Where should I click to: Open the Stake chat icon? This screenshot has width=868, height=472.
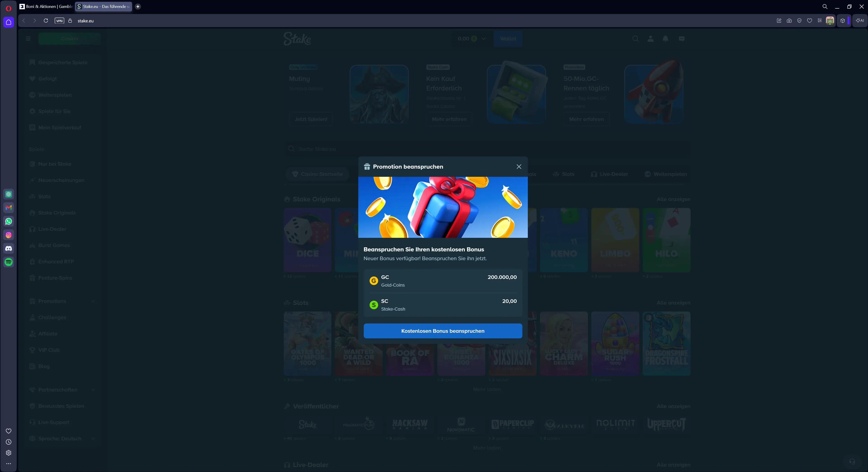pyautogui.click(x=682, y=39)
